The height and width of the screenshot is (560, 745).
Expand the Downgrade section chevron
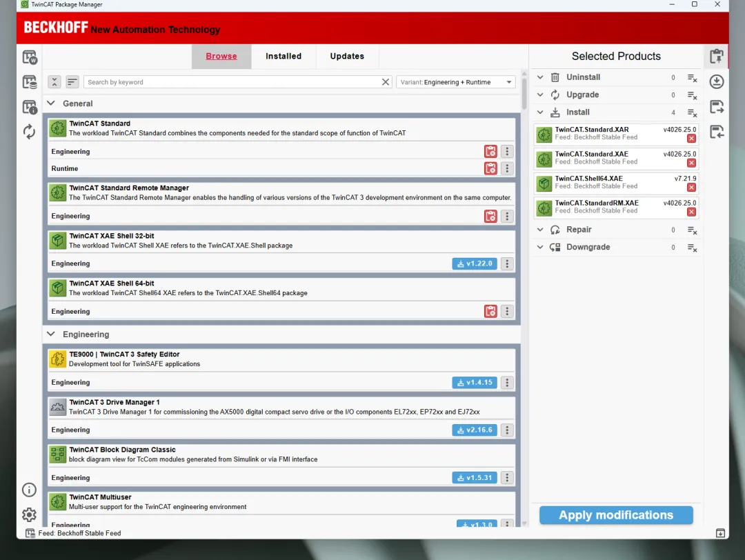[x=540, y=247]
